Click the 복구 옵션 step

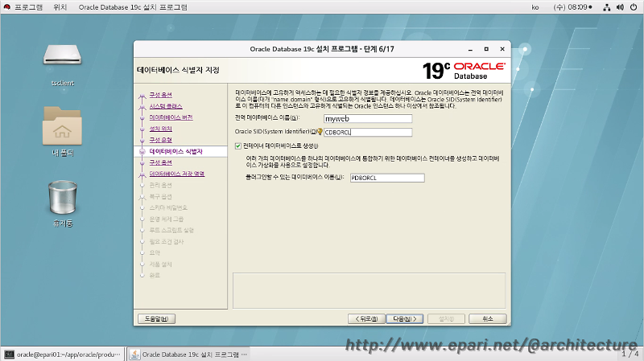click(x=160, y=196)
